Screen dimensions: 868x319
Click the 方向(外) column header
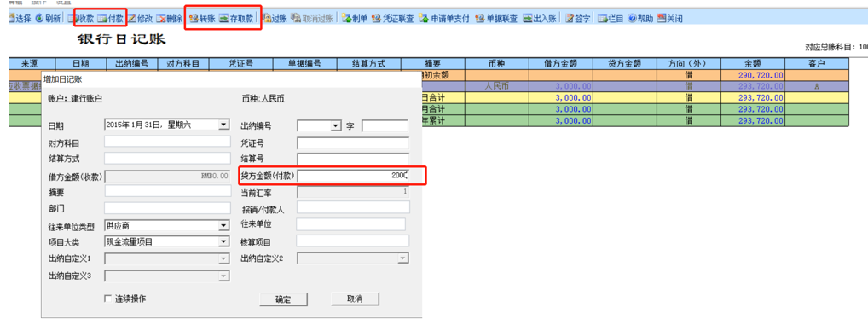(689, 64)
